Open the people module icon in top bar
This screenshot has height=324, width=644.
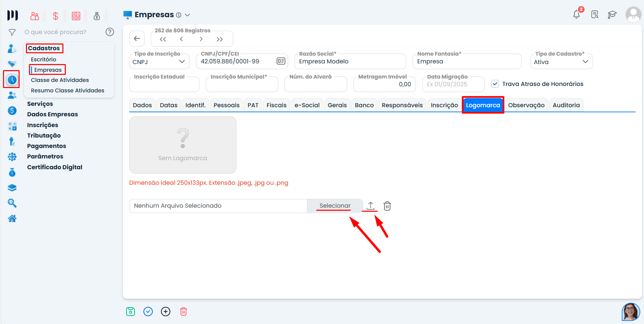[35, 16]
